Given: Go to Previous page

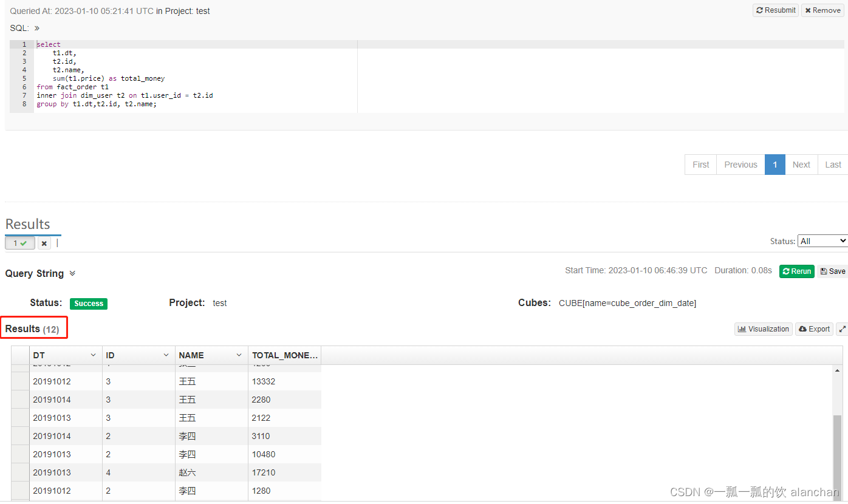Looking at the screenshot, I should 740,165.
